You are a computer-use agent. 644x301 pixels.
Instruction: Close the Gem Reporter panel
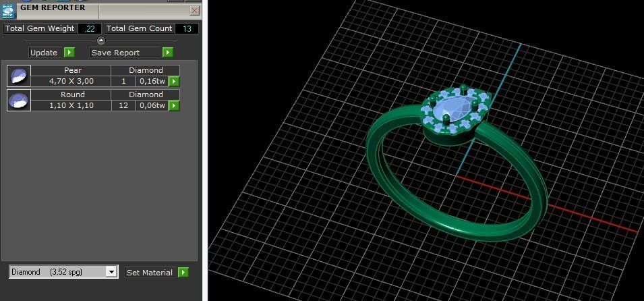coord(195,11)
